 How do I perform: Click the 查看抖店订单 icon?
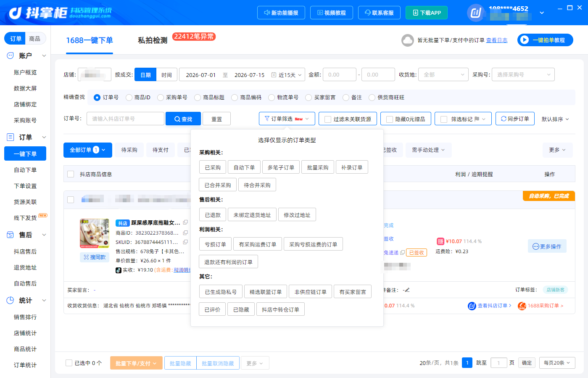[x=472, y=306]
